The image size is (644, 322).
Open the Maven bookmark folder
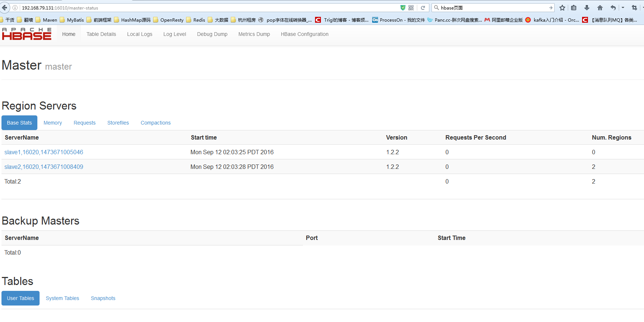(47, 20)
